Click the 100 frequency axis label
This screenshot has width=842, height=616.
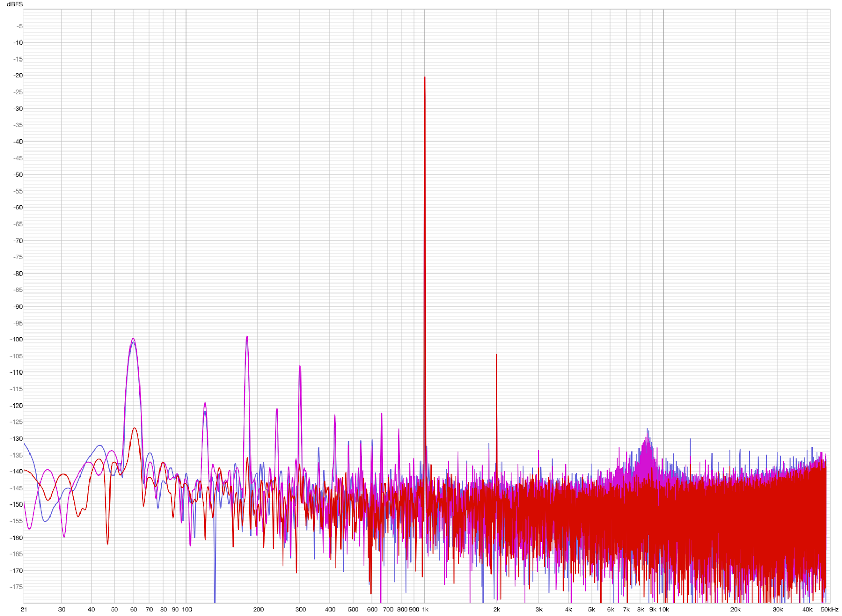click(187, 609)
